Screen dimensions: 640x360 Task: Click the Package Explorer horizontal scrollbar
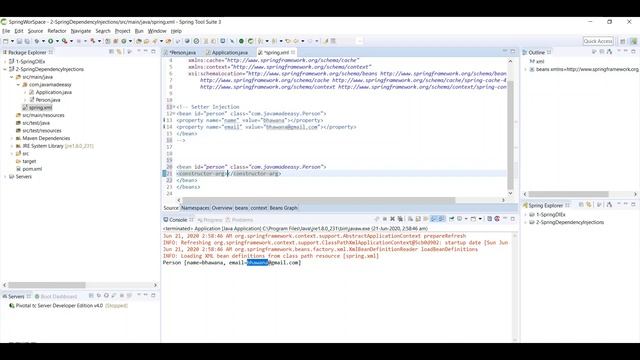47,285
